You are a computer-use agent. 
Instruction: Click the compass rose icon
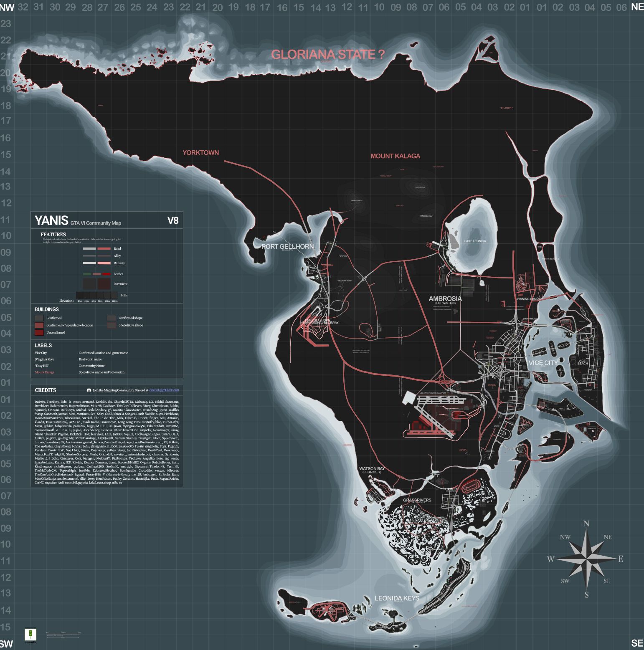click(586, 559)
